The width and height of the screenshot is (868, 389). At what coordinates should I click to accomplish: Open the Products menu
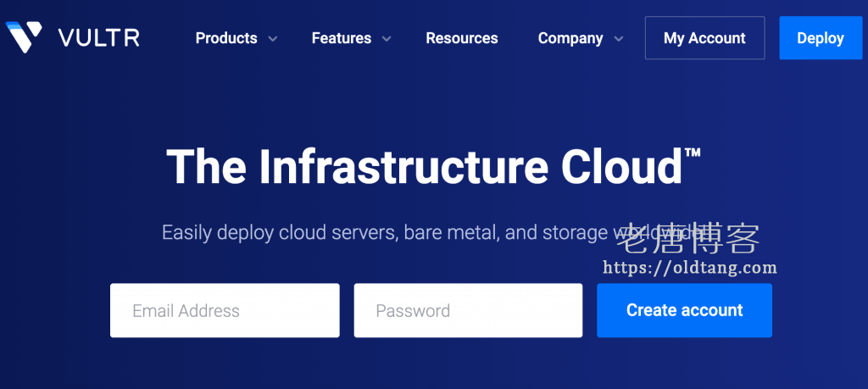click(x=226, y=38)
